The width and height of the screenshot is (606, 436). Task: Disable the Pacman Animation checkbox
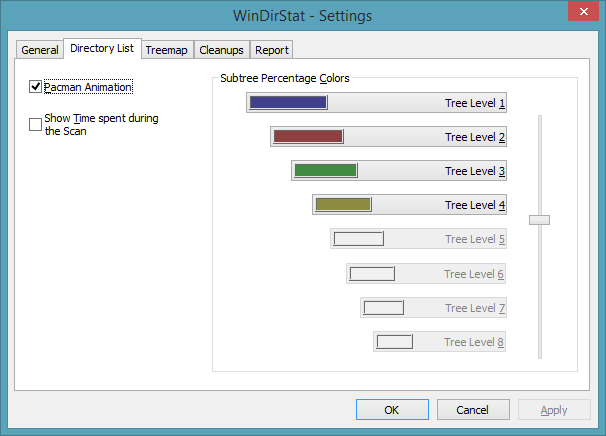[x=36, y=87]
